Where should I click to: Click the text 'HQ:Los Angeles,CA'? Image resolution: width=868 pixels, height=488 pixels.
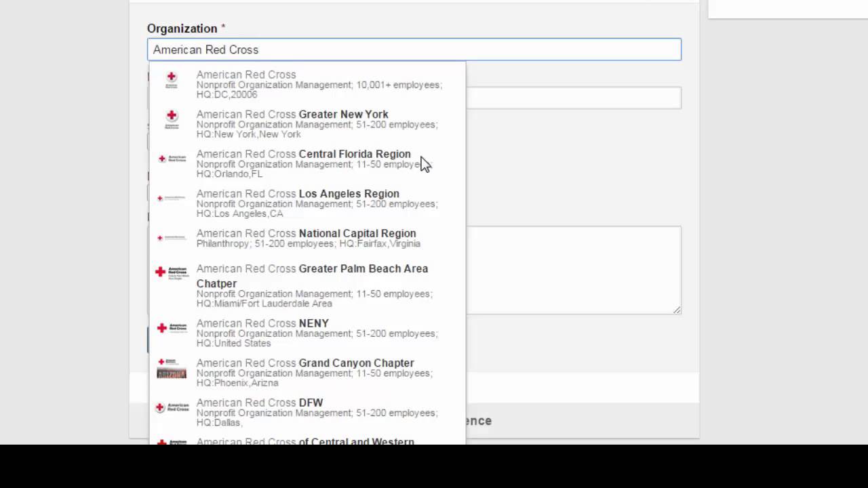pos(240,213)
